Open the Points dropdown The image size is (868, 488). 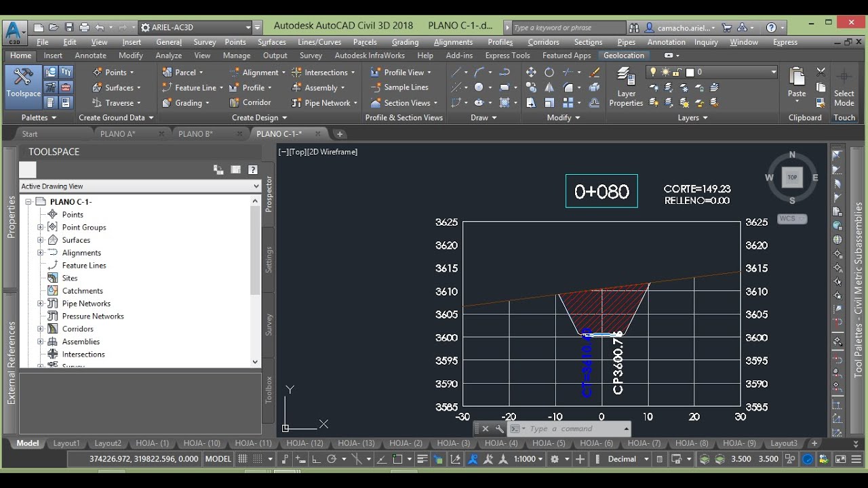(x=114, y=73)
